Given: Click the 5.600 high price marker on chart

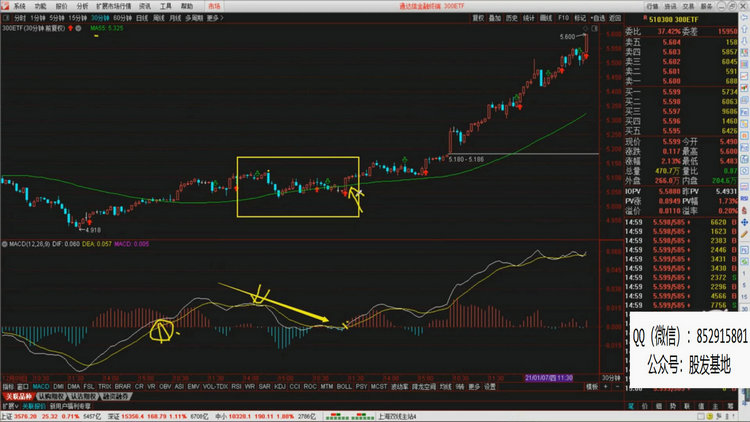Looking at the screenshot, I should (x=569, y=37).
